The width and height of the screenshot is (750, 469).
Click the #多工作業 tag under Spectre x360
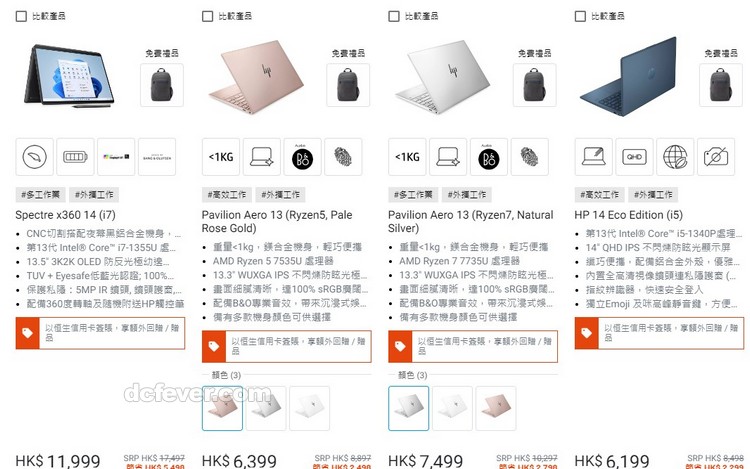pos(41,195)
